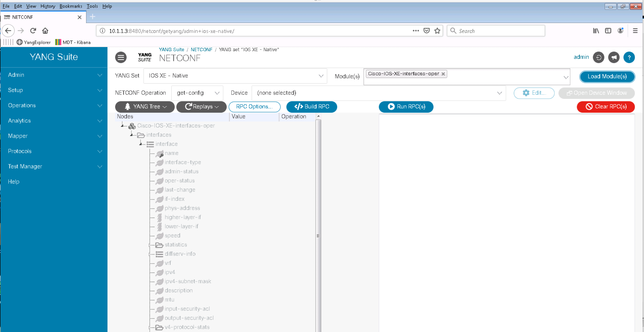This screenshot has width=644, height=332.
Task: Click the YANG tree vertical scrollbar
Action: coord(318,236)
